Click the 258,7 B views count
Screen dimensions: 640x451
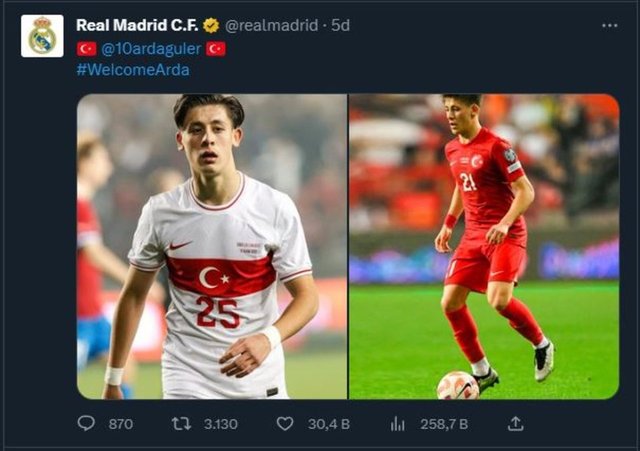tap(444, 423)
